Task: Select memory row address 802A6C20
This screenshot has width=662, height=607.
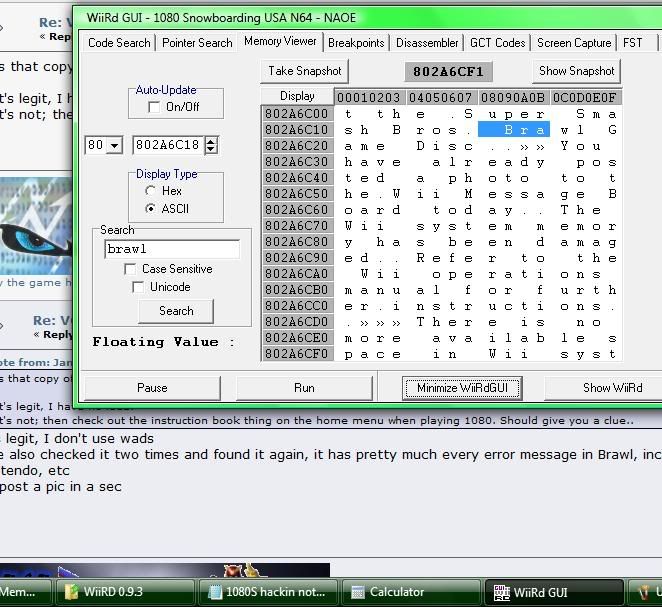Action: [x=297, y=146]
